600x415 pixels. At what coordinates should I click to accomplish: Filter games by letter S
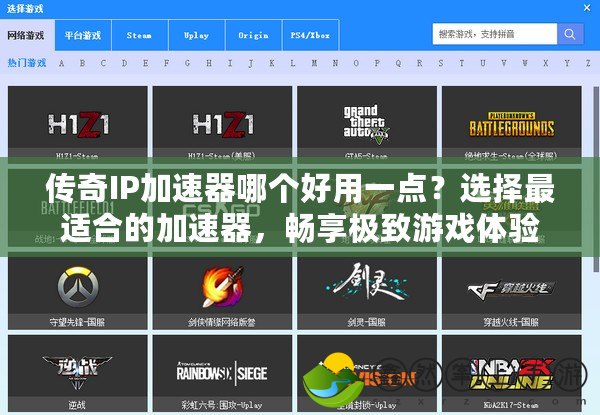point(440,63)
